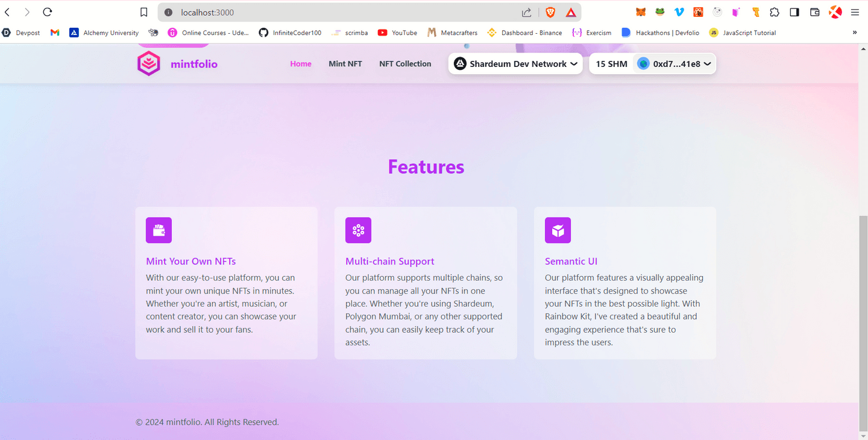Click the Brave Rewards triangle icon
The height and width of the screenshot is (440, 868).
point(571,12)
